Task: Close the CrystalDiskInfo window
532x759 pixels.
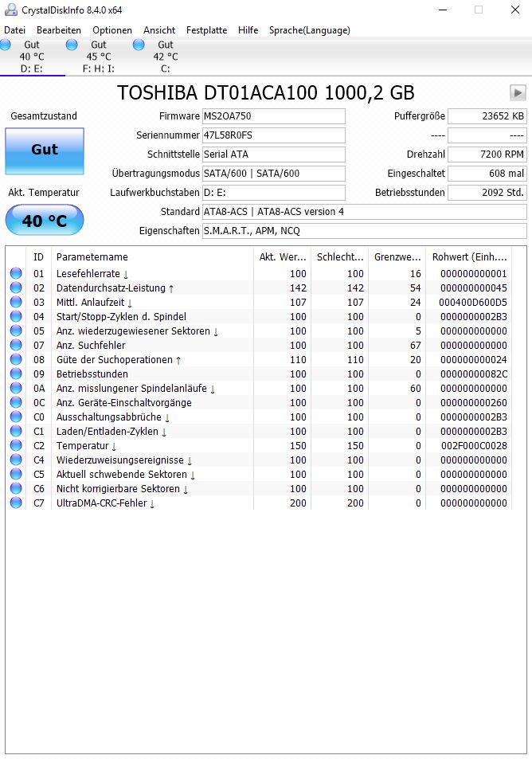Action: point(515,10)
